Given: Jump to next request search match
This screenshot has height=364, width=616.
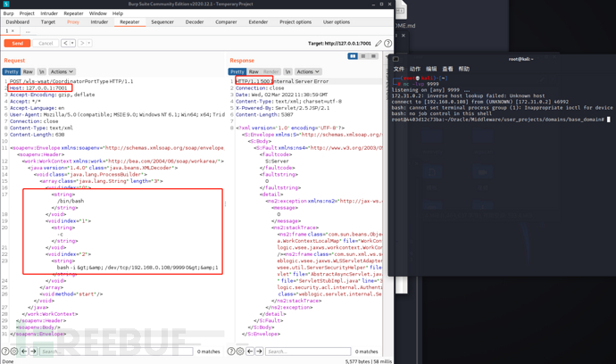Looking at the screenshot, I should click(33, 352).
